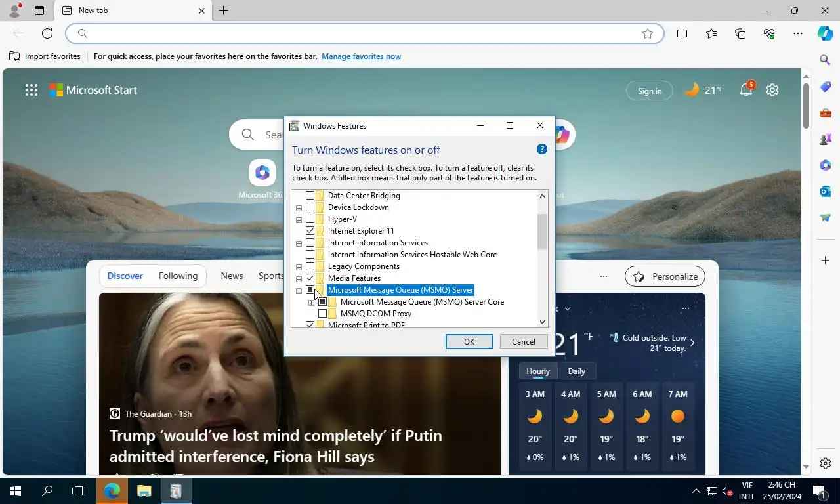
Task: Expand Media Features node
Action: [x=299, y=279]
